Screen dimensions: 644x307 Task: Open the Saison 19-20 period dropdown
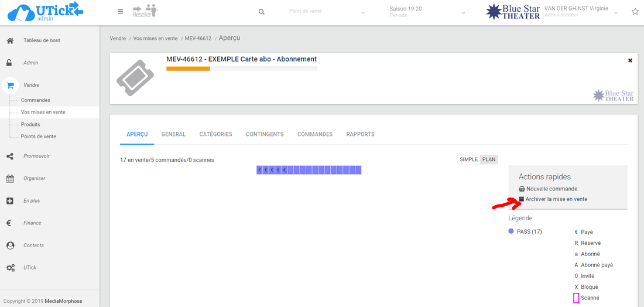pos(463,12)
